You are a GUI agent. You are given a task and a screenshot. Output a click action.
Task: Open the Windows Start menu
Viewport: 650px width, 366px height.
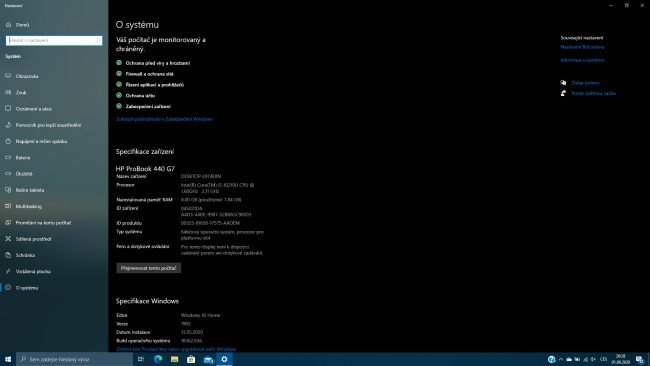(8, 359)
